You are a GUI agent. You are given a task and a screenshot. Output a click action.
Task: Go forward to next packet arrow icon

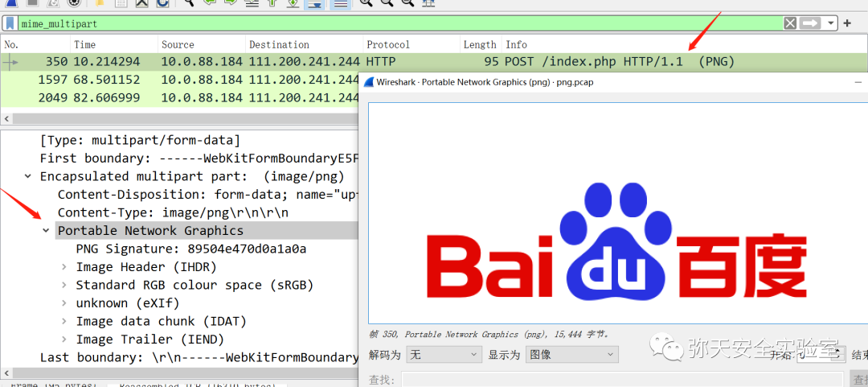pyautogui.click(x=231, y=2)
